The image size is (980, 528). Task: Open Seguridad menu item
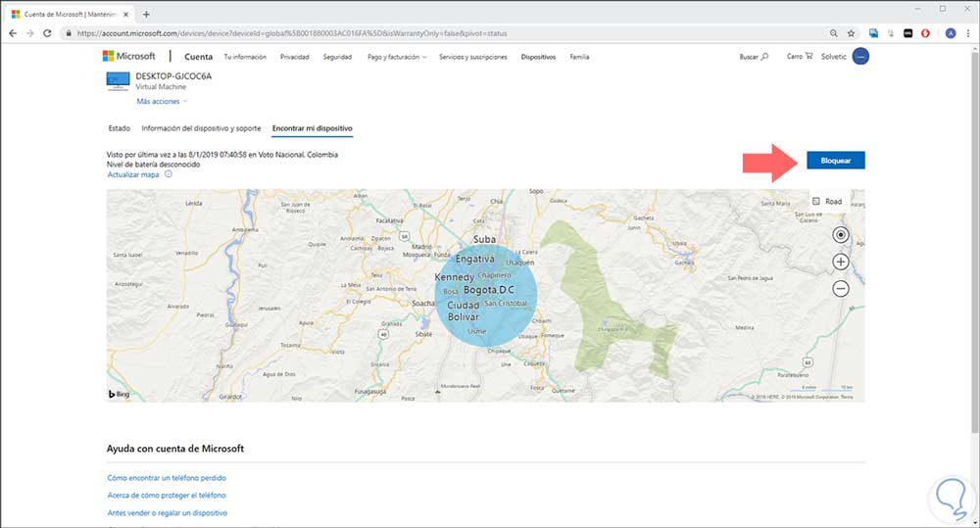coord(337,57)
